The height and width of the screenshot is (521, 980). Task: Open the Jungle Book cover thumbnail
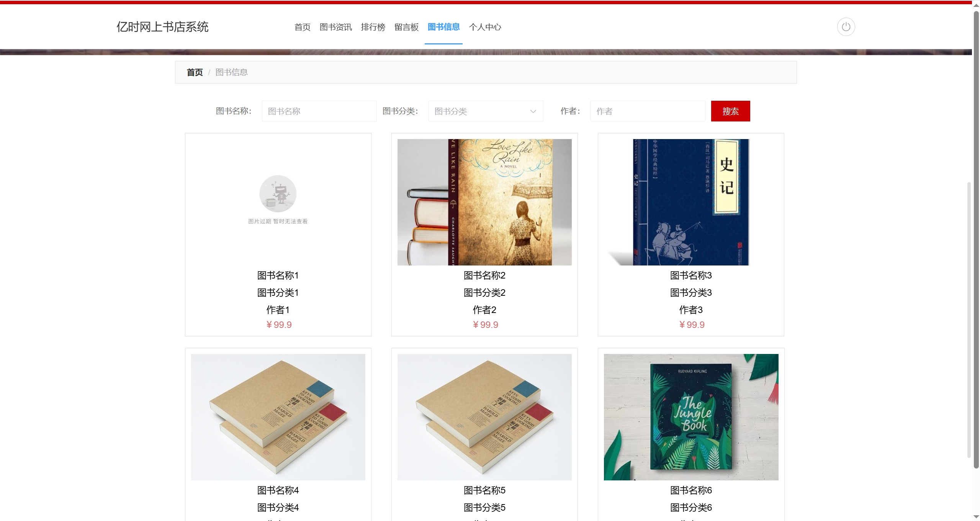(x=691, y=417)
